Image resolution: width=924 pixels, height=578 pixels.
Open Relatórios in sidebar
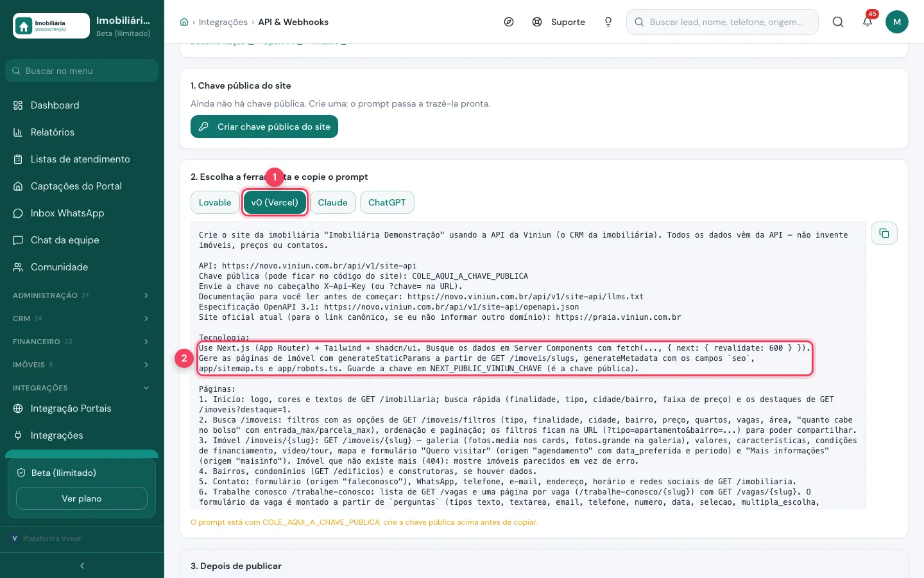pyautogui.click(x=81, y=132)
